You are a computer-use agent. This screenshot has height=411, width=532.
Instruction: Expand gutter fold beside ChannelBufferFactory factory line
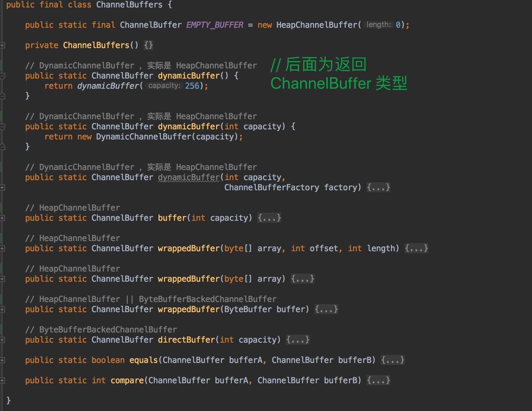(2, 188)
